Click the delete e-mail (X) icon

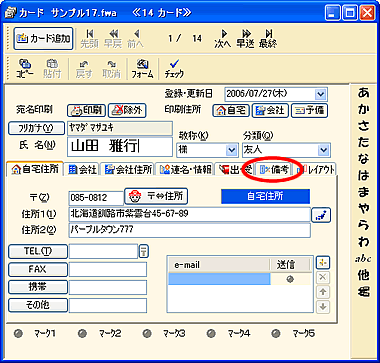pyautogui.click(x=322, y=277)
